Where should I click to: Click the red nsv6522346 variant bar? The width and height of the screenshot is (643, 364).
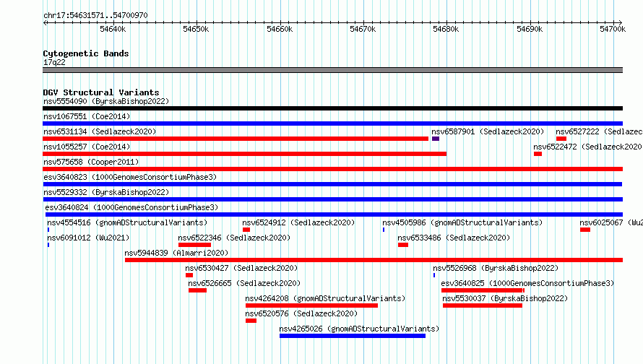point(195,245)
